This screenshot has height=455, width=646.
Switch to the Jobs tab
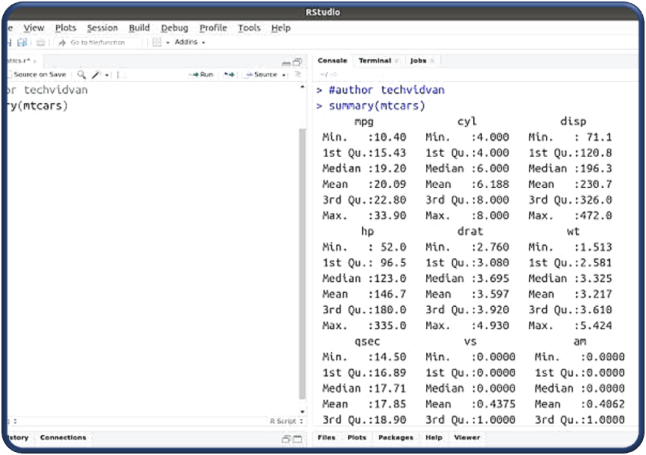coord(418,61)
